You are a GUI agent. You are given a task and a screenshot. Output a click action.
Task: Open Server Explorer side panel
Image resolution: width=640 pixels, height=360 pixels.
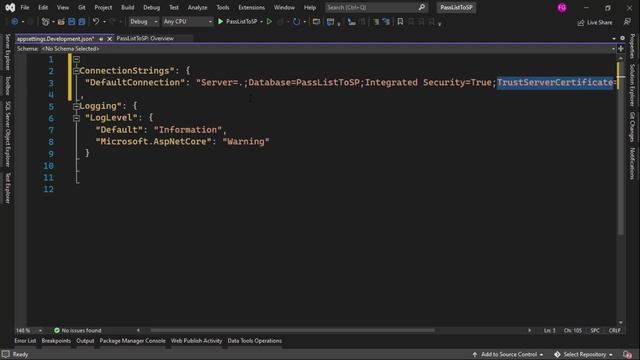(7, 52)
